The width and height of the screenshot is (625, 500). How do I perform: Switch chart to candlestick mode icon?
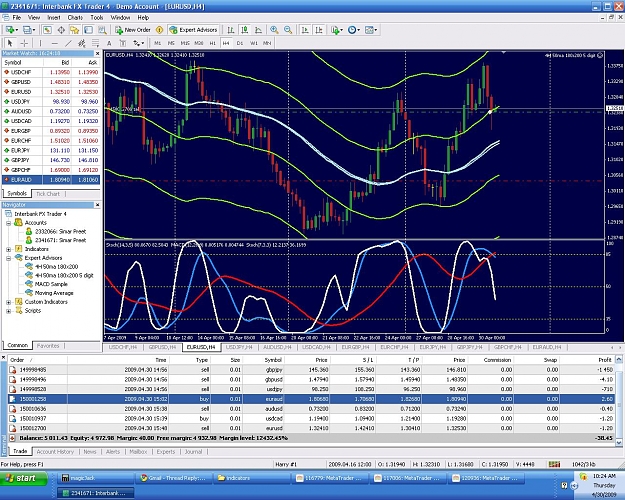[x=245, y=30]
